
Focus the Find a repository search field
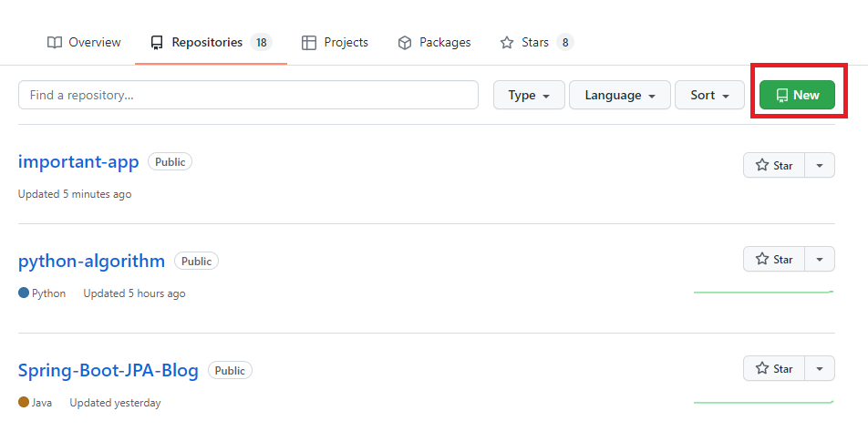pyautogui.click(x=249, y=95)
